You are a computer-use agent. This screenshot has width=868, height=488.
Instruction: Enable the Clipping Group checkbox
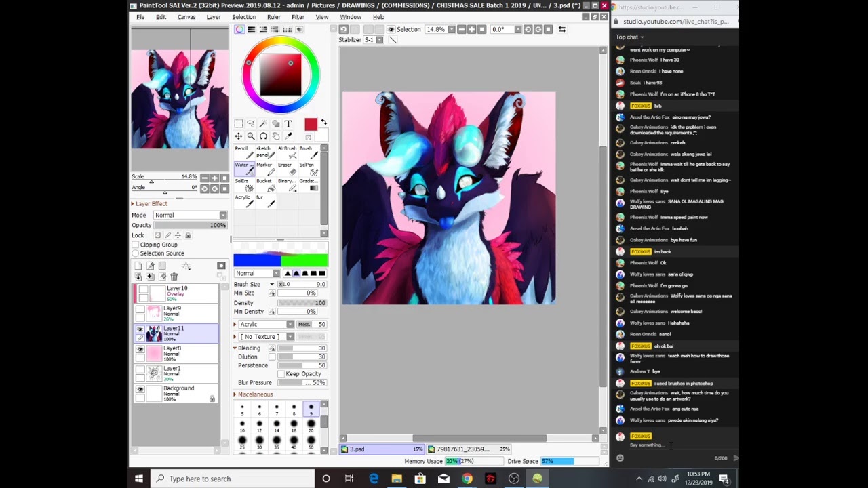(x=136, y=245)
